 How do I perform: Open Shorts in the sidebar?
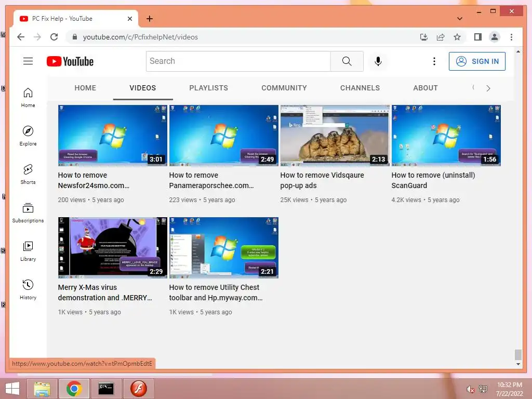click(28, 174)
